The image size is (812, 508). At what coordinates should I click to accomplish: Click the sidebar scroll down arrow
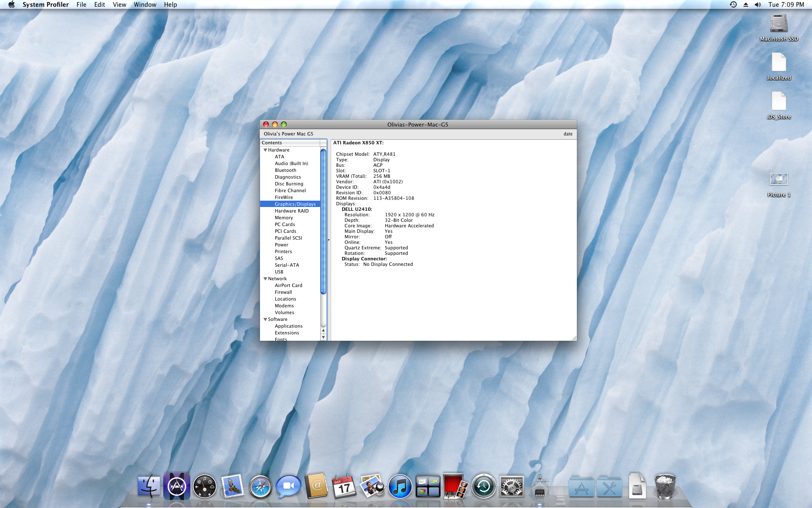coord(324,337)
